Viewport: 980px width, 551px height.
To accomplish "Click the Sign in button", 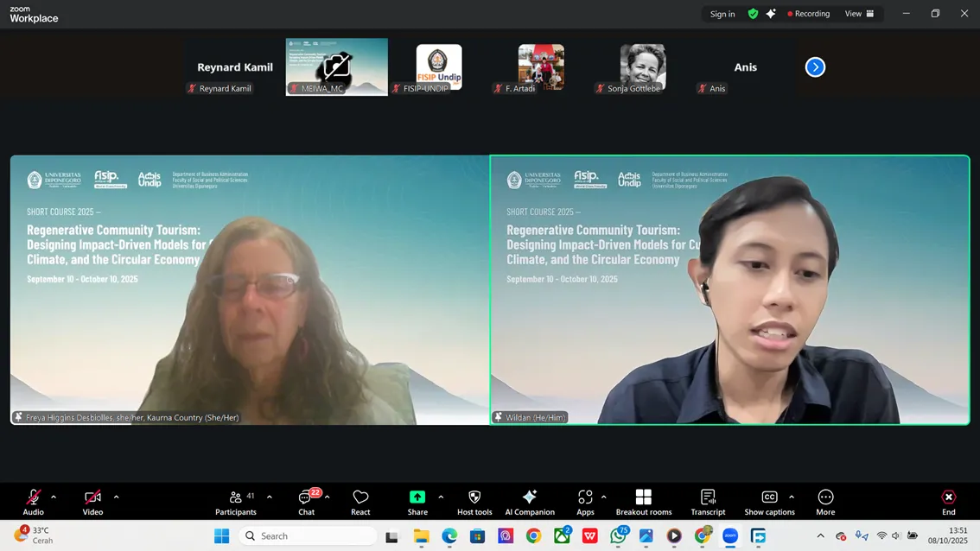I will [x=722, y=14].
